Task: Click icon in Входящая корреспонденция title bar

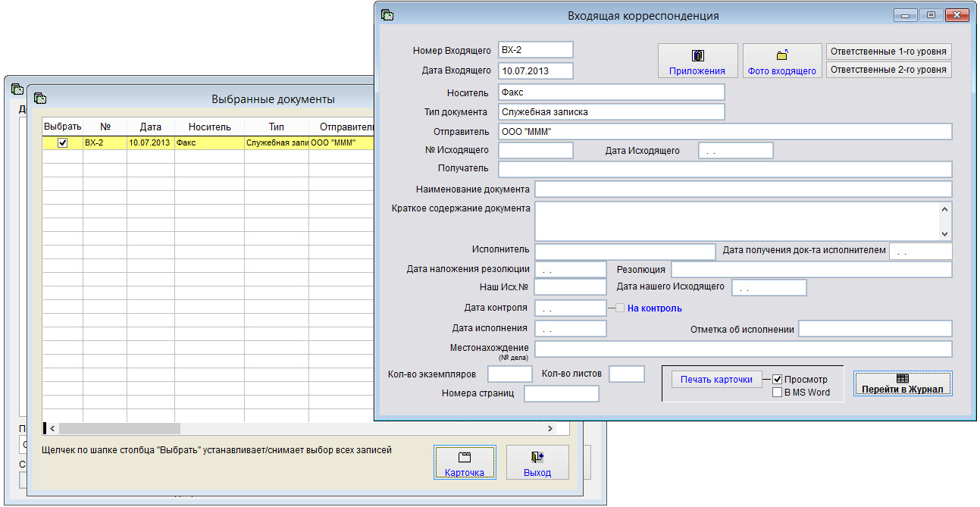Action: 387,15
